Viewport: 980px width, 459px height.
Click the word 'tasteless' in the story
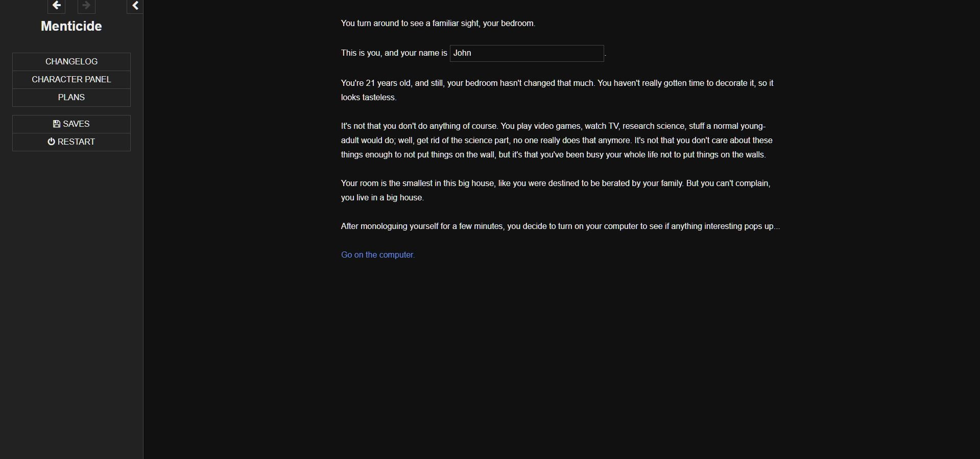coord(379,98)
